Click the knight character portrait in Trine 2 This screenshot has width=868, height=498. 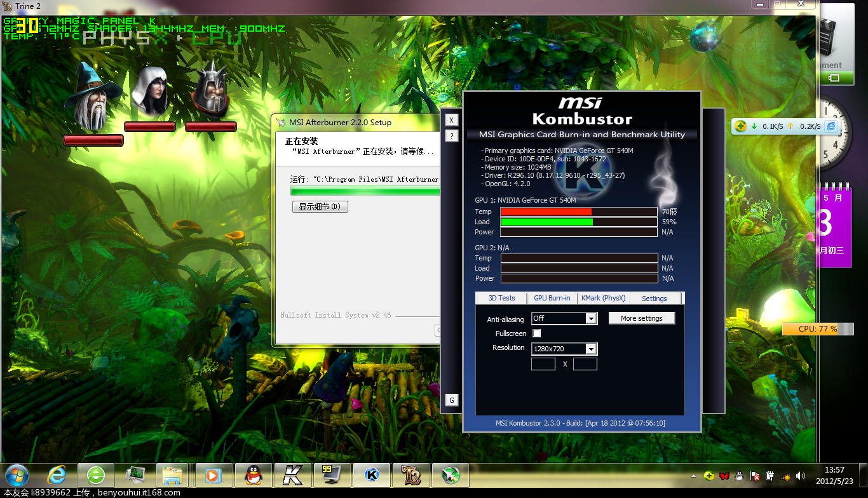pos(210,89)
